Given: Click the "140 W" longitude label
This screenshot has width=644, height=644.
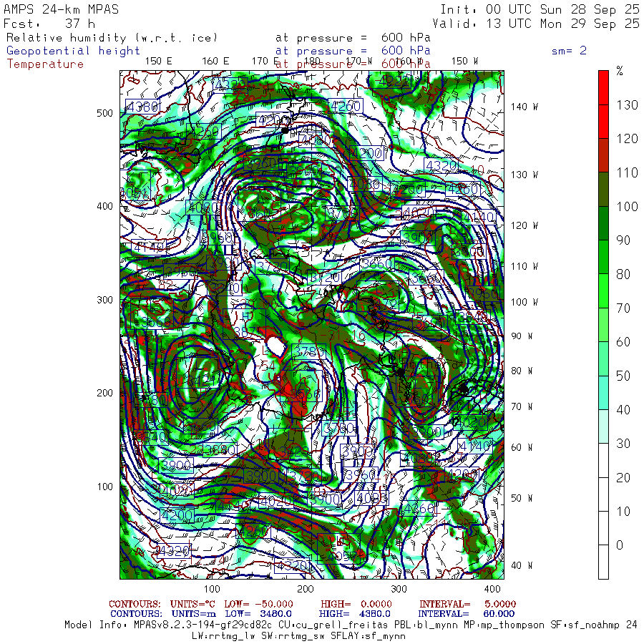Looking at the screenshot, I should point(524,107).
